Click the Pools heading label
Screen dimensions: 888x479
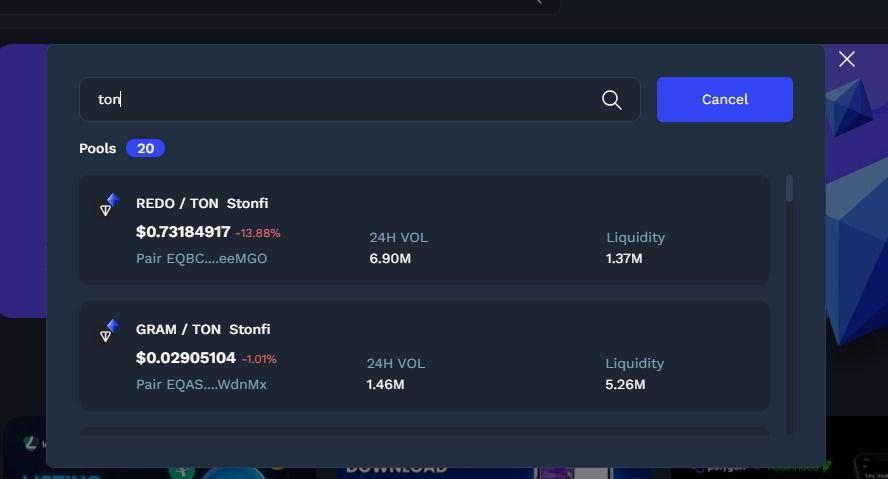97,148
